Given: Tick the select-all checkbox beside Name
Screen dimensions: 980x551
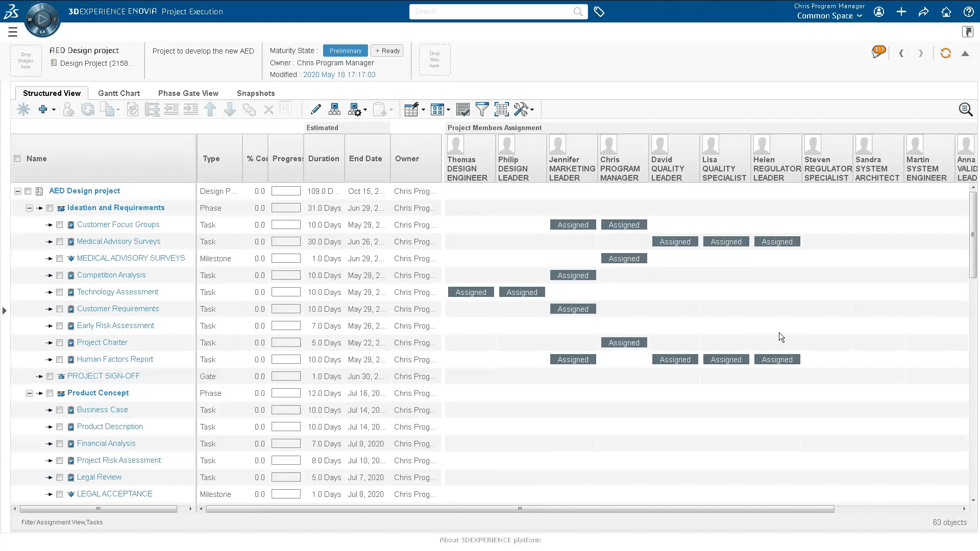Looking at the screenshot, I should (17, 159).
